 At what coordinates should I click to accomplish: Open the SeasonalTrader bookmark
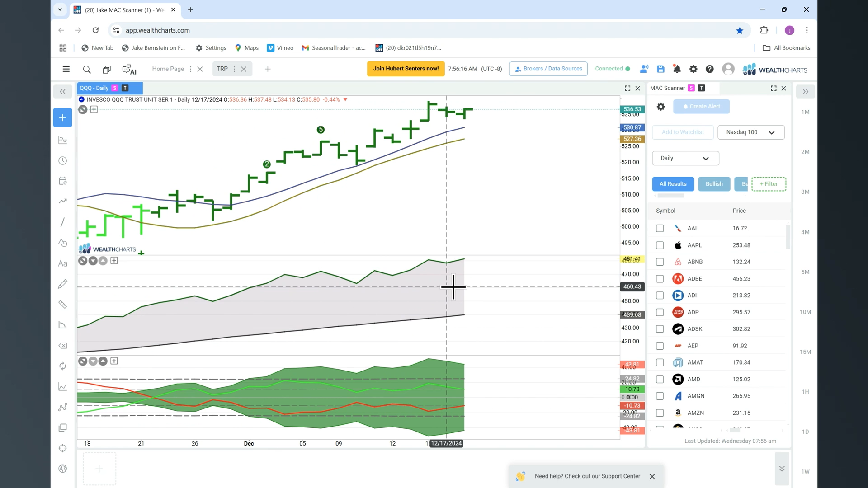point(334,48)
